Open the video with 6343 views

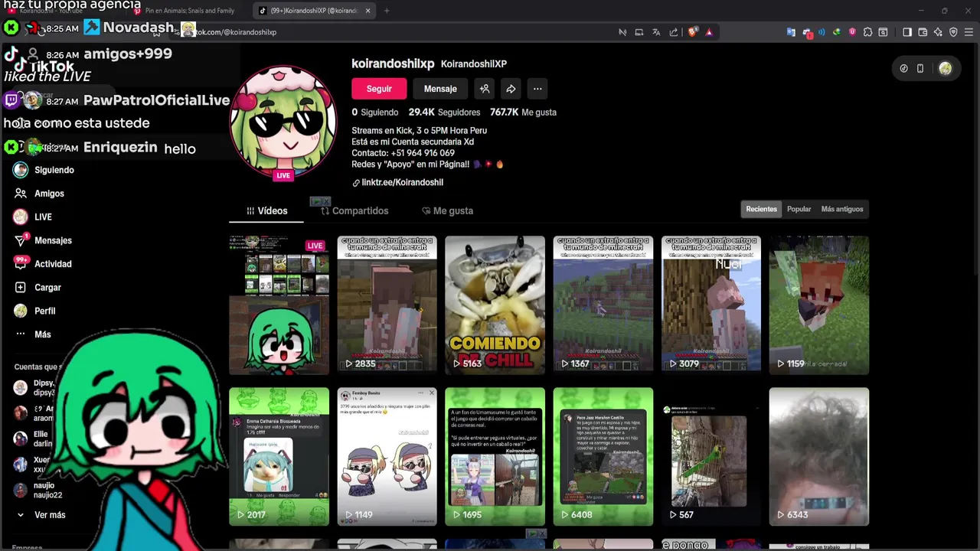[818, 456]
